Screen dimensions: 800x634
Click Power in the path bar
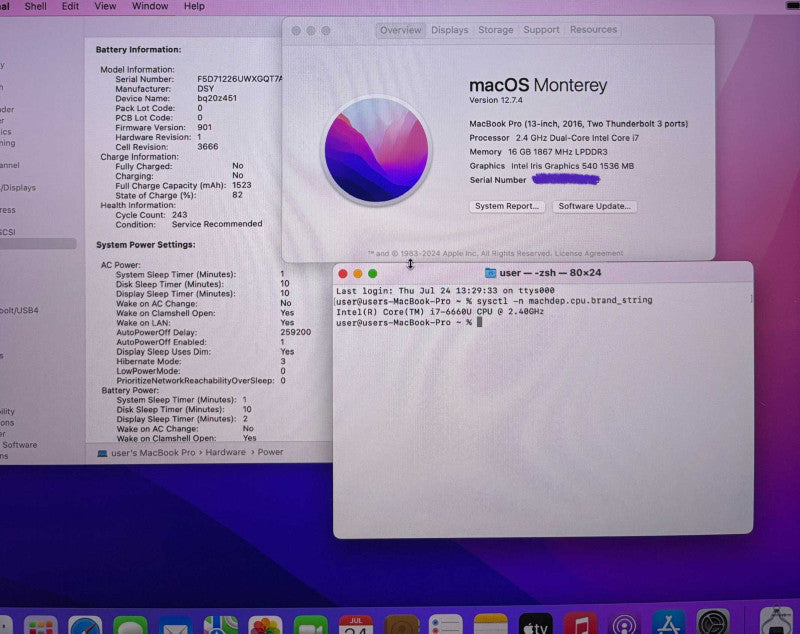(x=270, y=452)
